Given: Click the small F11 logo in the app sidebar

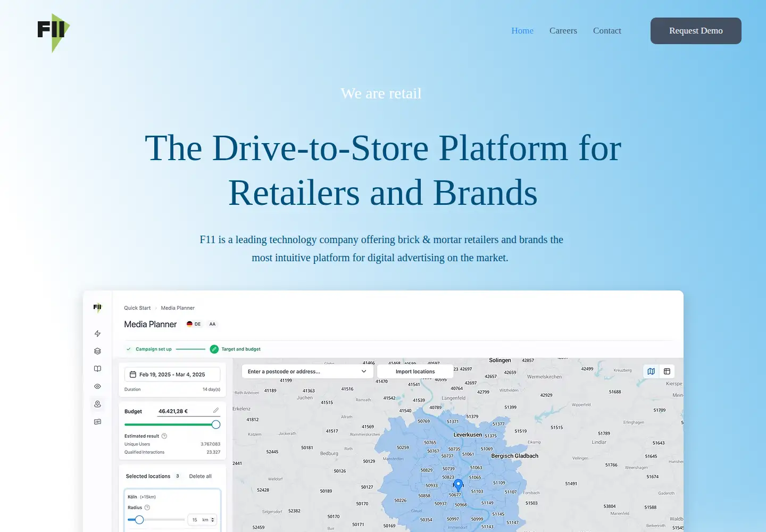Looking at the screenshot, I should click(x=97, y=307).
